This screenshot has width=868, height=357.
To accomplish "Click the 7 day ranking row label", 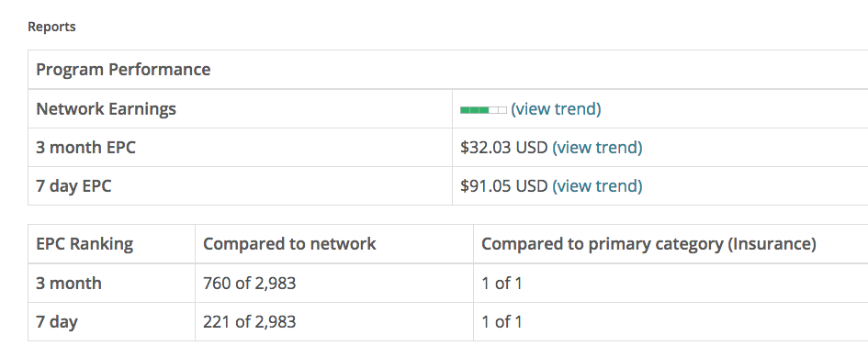I will [x=57, y=321].
